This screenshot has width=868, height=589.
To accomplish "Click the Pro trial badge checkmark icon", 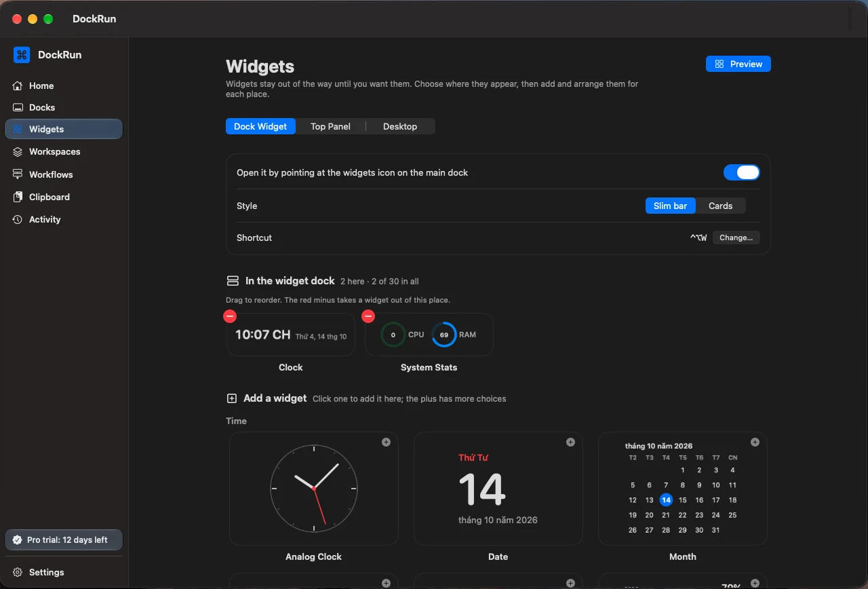I will [18, 540].
